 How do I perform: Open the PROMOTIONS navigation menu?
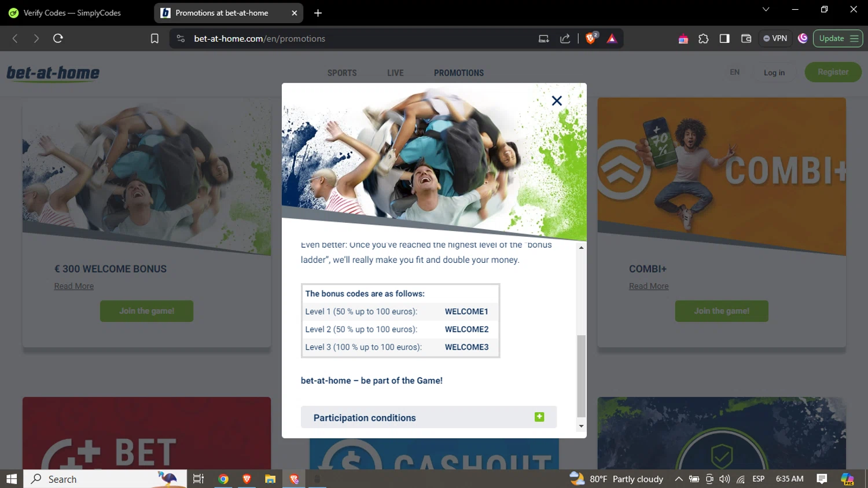[459, 73]
